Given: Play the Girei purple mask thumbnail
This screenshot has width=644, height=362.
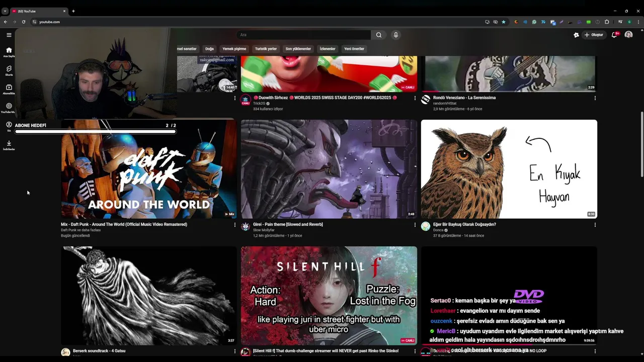Looking at the screenshot, I should point(329,169).
